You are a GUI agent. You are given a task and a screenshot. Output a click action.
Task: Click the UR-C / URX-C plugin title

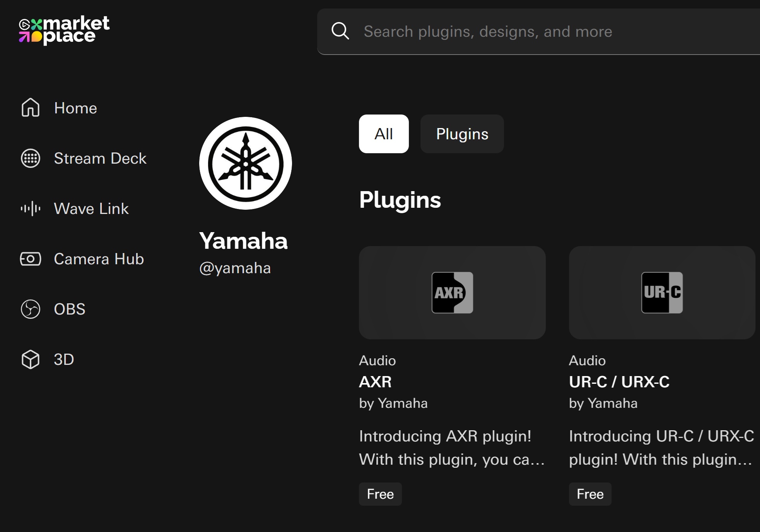click(x=619, y=382)
